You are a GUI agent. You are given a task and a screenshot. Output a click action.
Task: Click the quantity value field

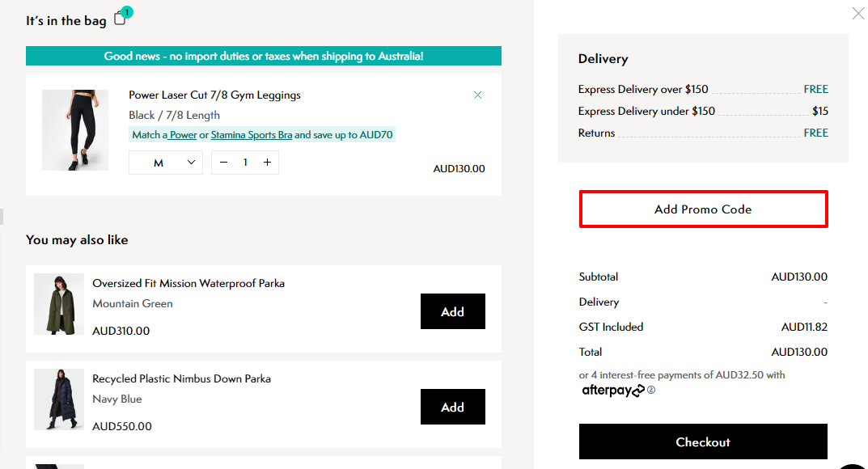[x=245, y=162]
